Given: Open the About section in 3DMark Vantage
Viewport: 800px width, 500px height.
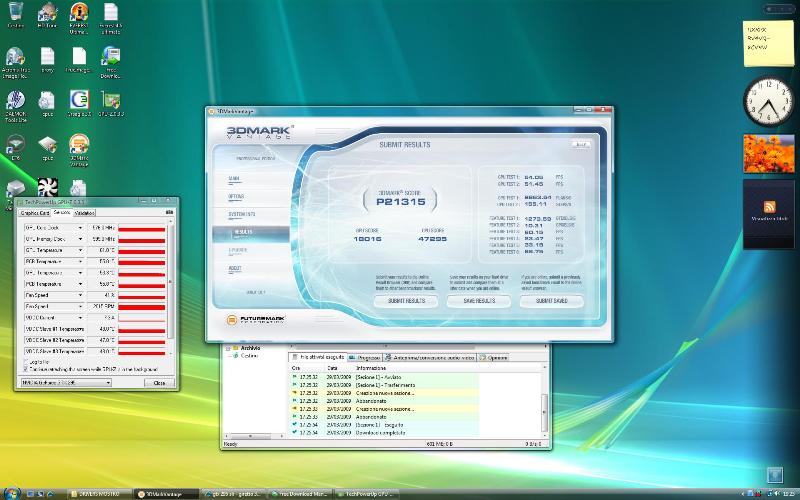Looking at the screenshot, I should coord(235,268).
